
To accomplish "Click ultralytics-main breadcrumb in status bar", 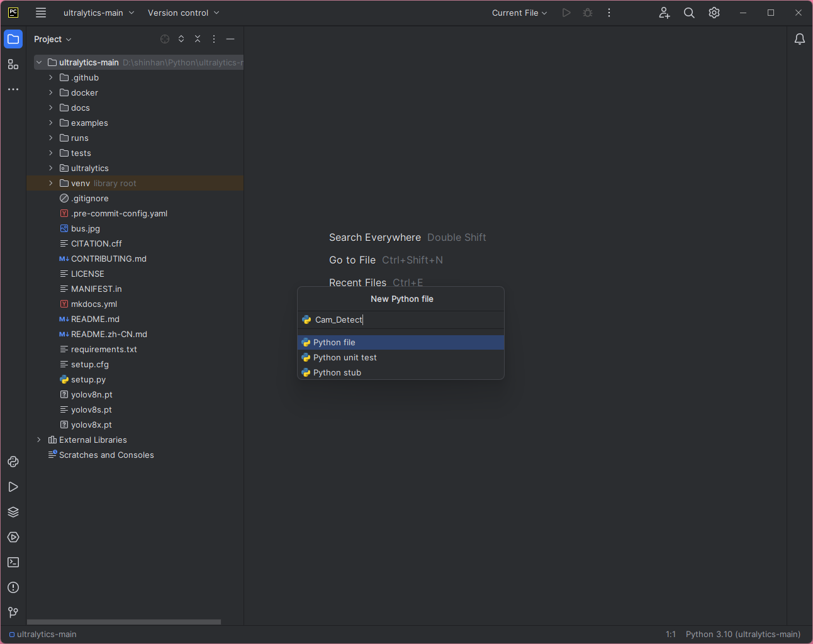I will coord(43,634).
